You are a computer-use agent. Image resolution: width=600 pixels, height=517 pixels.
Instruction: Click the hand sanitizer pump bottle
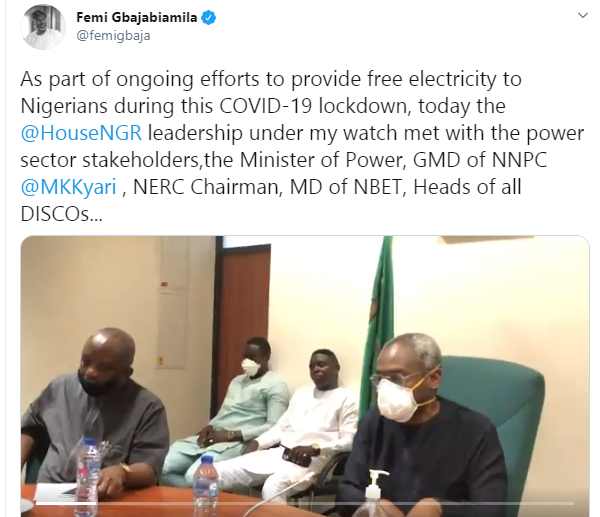coord(375,494)
